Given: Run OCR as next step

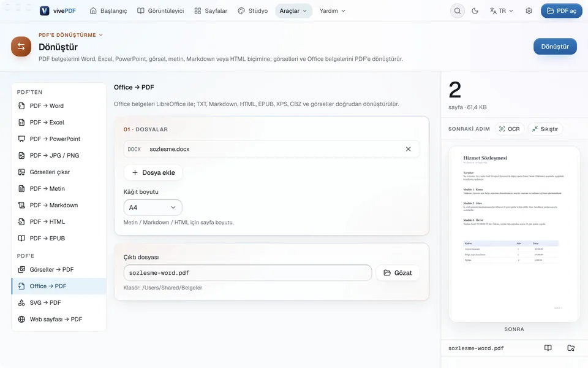Looking at the screenshot, I should click(x=509, y=129).
